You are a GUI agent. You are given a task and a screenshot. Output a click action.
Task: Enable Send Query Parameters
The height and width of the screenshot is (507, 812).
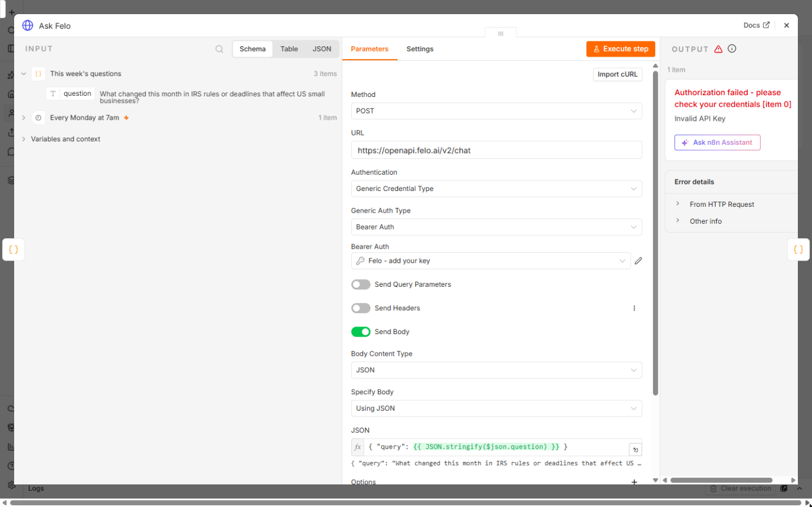pos(361,284)
